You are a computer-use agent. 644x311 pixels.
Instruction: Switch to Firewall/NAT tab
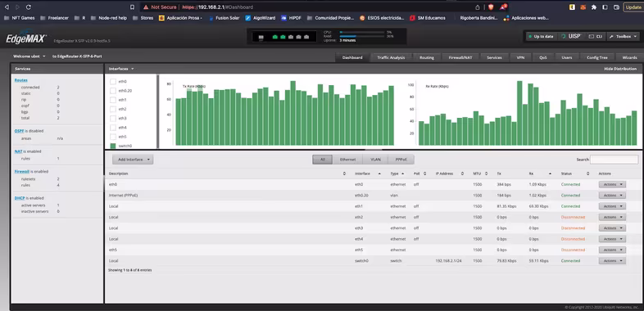[460, 57]
